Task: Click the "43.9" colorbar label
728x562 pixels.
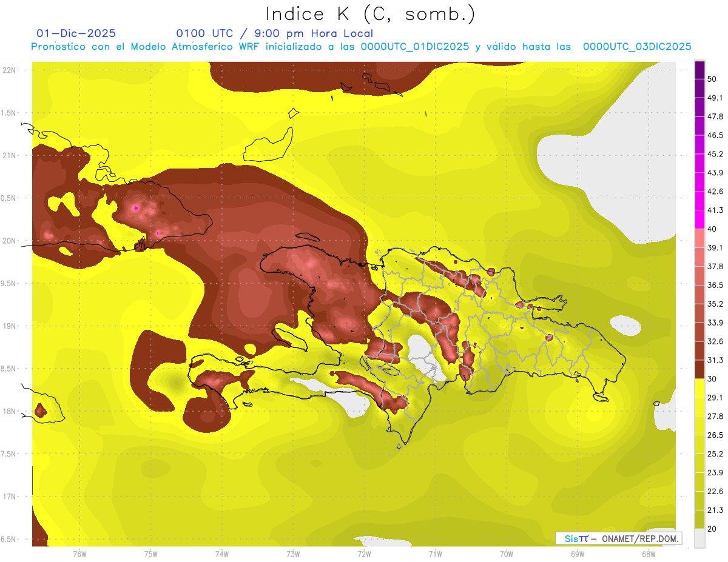Action: click(715, 173)
